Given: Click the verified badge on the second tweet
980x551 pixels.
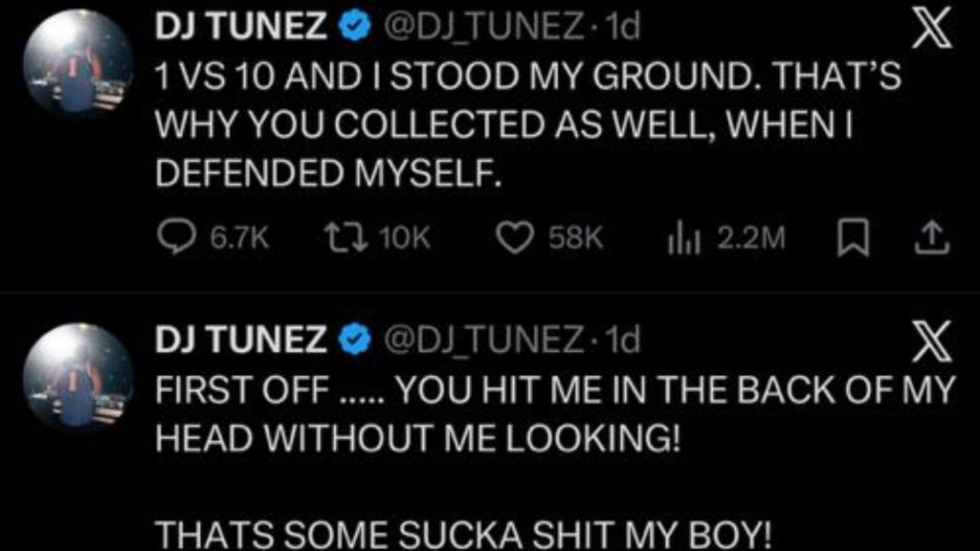Looking at the screenshot, I should coord(355,339).
